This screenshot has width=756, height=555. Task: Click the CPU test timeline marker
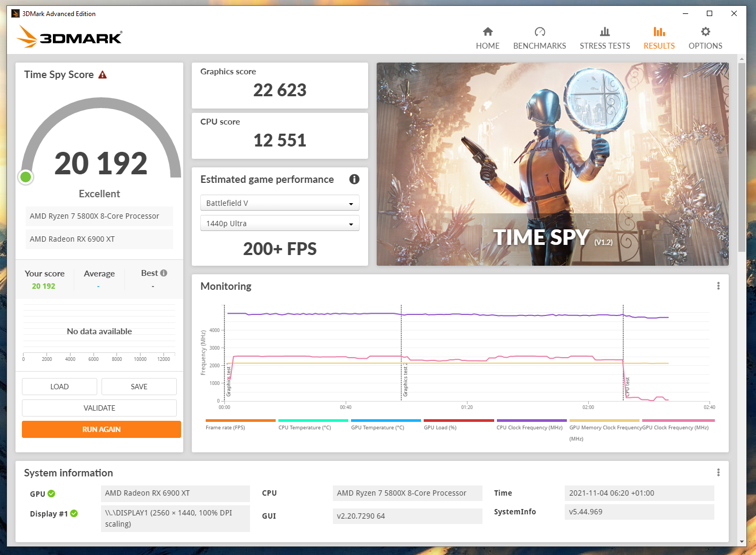tap(627, 386)
